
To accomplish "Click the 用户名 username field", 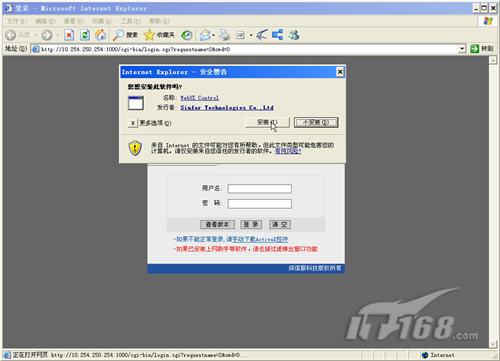I will tap(260, 189).
